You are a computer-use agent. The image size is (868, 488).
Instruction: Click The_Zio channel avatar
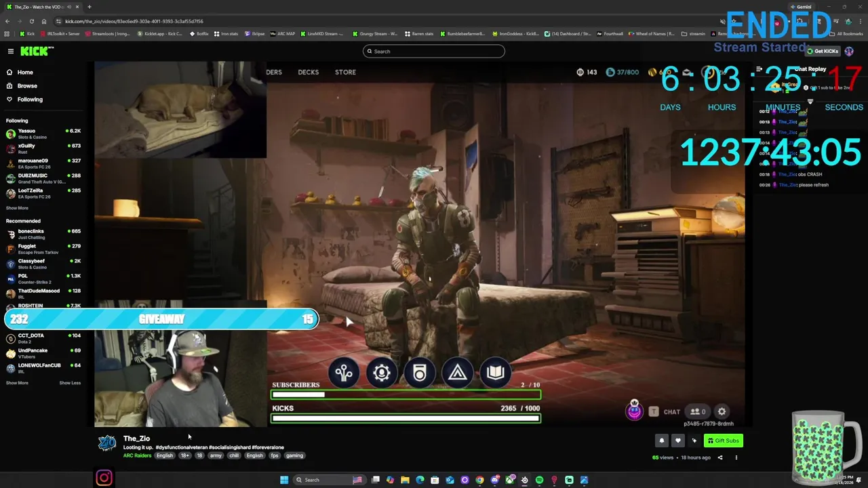pos(106,444)
